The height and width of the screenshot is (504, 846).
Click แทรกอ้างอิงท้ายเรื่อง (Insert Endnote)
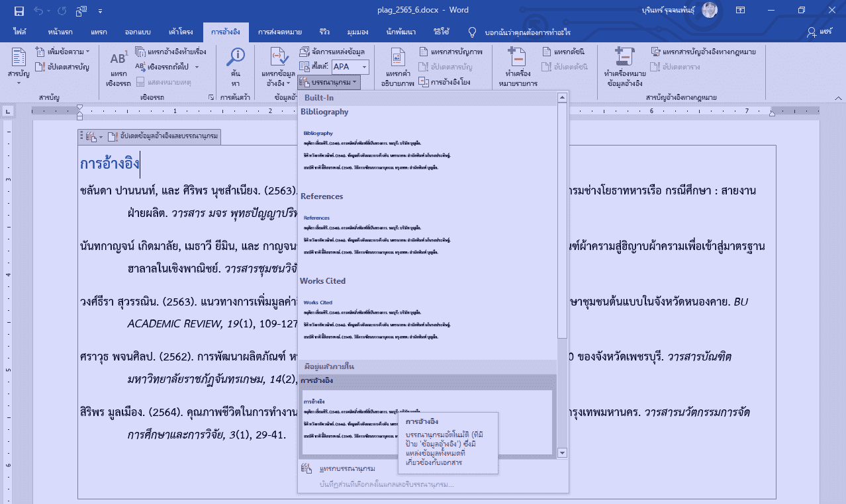171,52
